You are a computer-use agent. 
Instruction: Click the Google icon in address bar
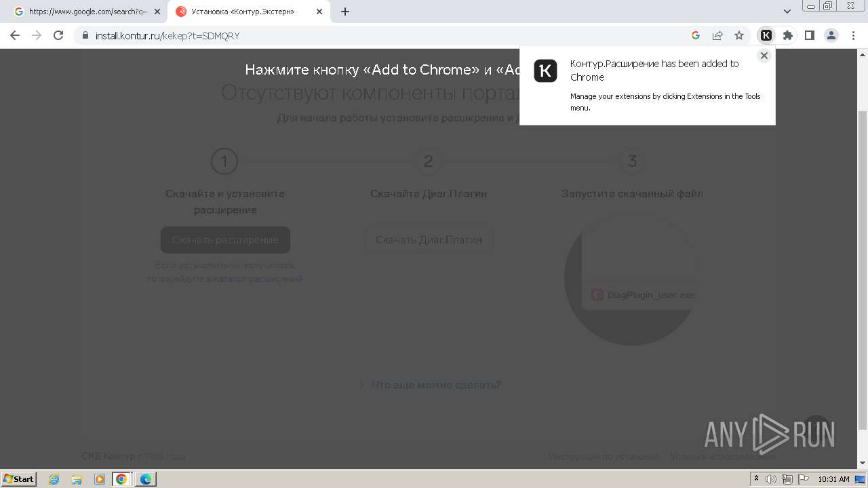(x=696, y=35)
